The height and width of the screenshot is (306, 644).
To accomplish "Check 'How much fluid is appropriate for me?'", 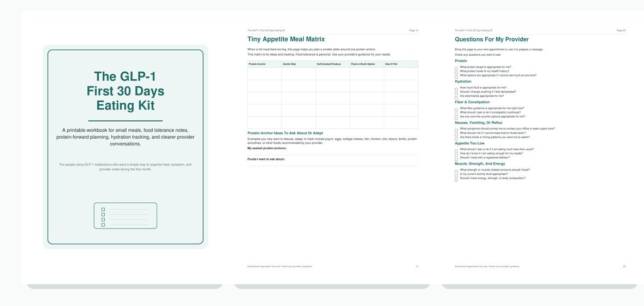I will [x=456, y=89].
